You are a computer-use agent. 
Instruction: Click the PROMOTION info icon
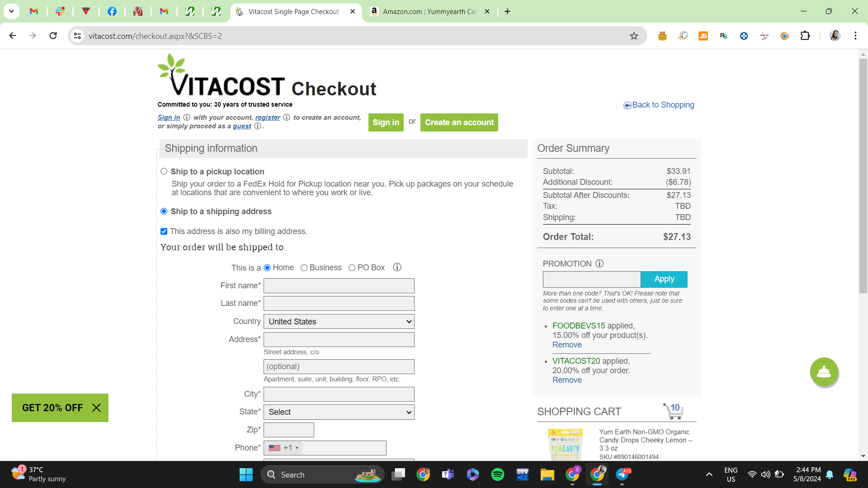(599, 263)
